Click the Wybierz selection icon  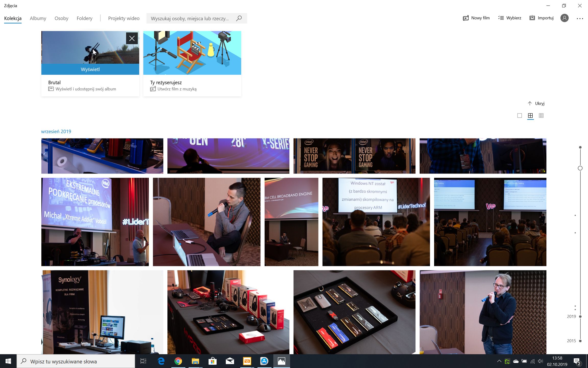coord(501,18)
